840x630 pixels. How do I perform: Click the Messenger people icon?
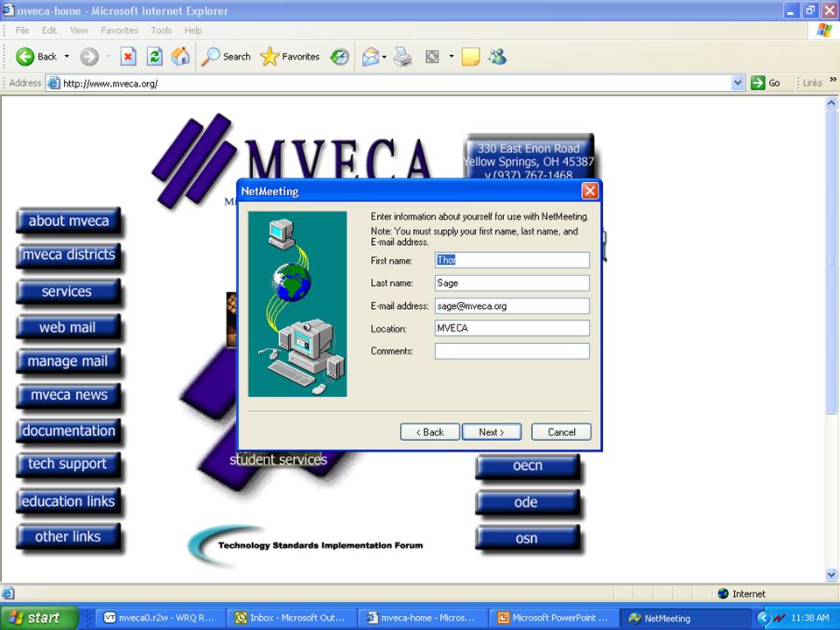pos(497,56)
